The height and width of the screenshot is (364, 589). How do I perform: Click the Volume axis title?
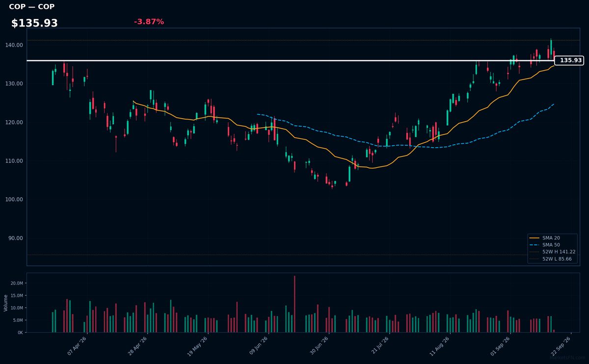click(6, 303)
